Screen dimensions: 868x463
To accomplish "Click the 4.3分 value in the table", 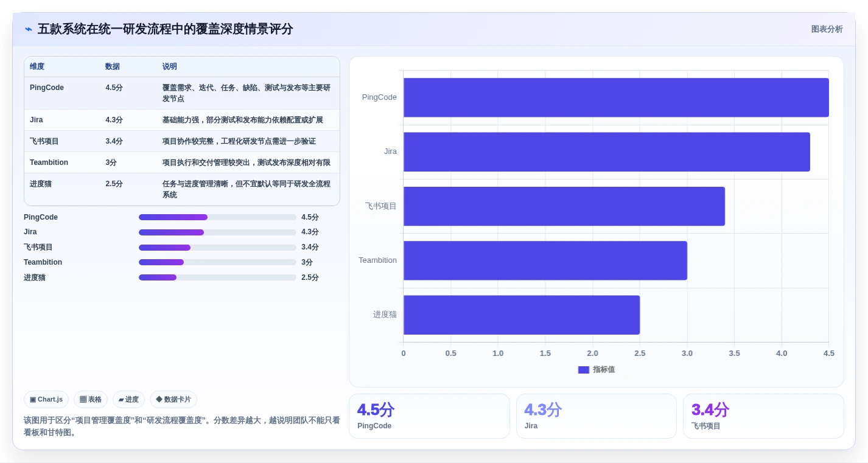I will tap(114, 120).
